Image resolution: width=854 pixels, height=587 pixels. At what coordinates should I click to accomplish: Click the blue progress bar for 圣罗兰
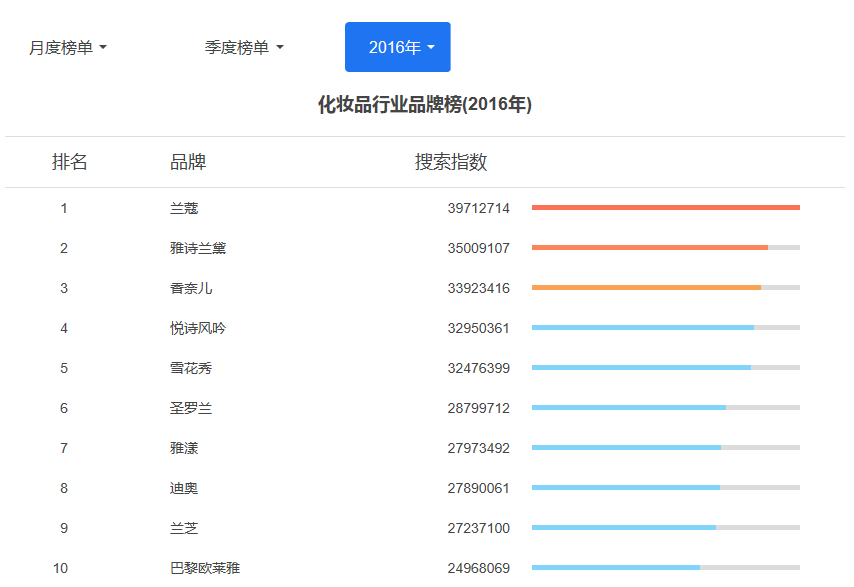click(629, 407)
